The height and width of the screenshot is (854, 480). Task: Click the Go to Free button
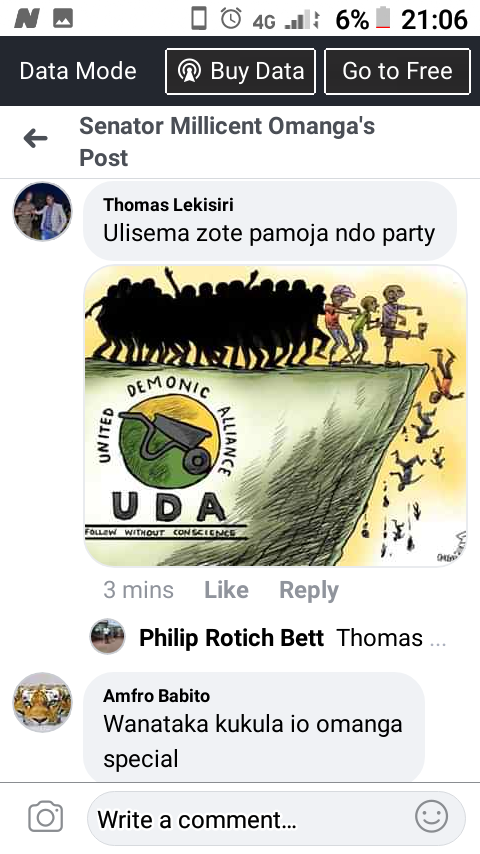[397, 71]
